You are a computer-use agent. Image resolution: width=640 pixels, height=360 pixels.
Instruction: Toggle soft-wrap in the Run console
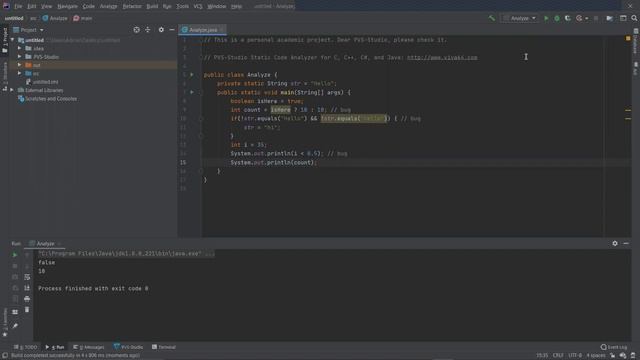[27, 277]
